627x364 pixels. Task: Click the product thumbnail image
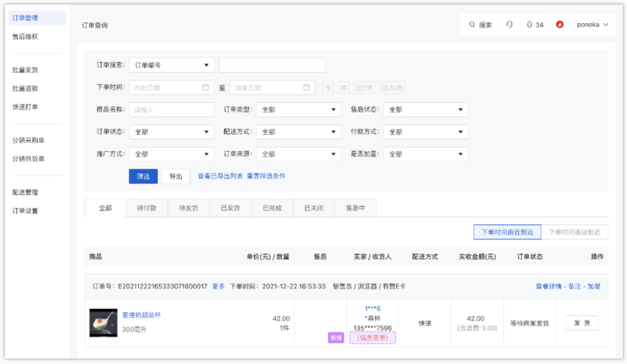click(103, 323)
